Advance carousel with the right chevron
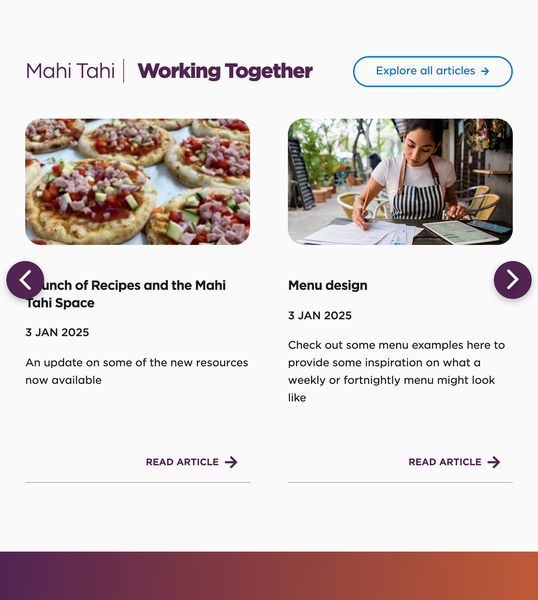Image resolution: width=538 pixels, height=600 pixels. click(x=512, y=280)
